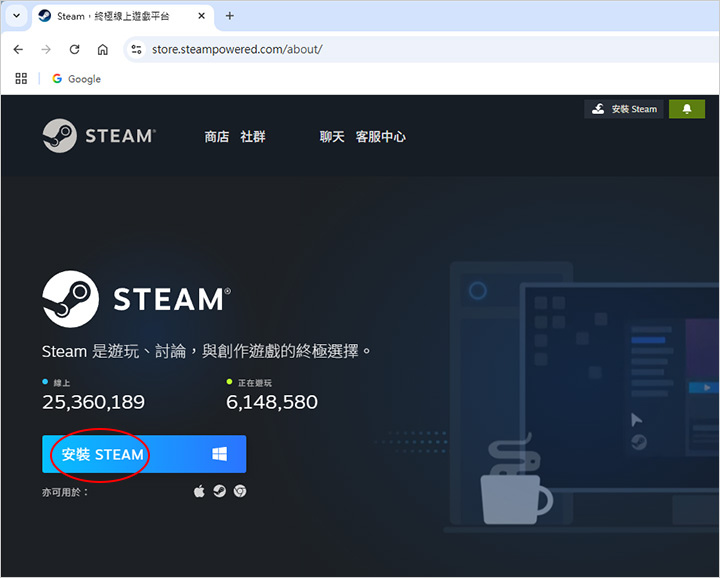
Task: Click the 亦可用於 label
Action: pos(65,492)
